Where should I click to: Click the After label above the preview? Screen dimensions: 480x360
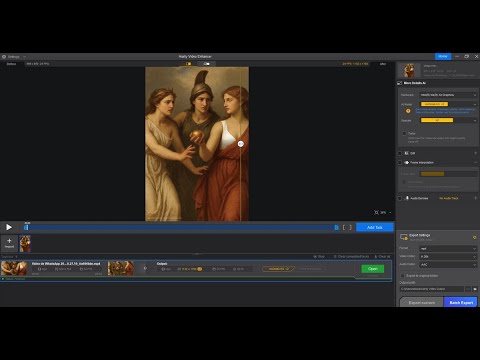point(383,64)
